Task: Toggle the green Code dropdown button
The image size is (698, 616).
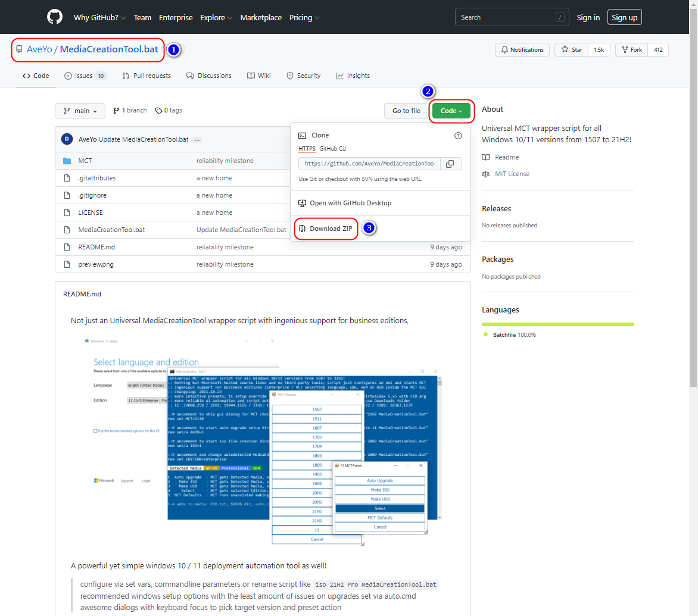Action: click(451, 111)
